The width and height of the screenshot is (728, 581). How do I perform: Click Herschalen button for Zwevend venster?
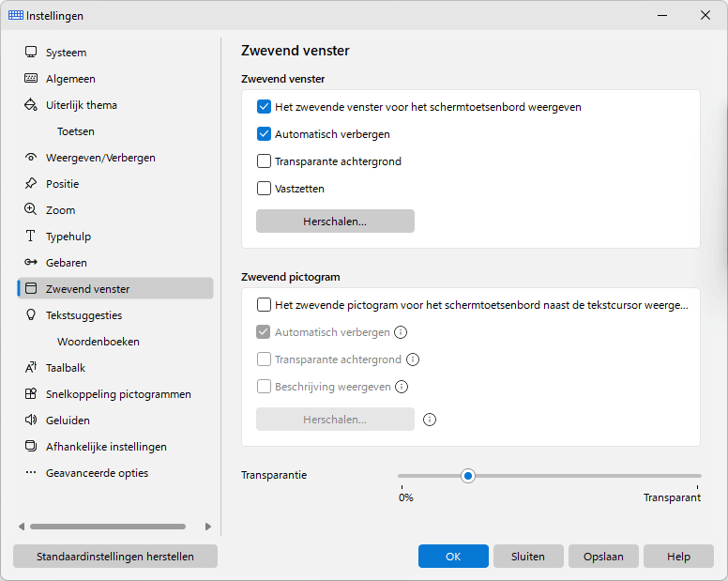click(335, 222)
